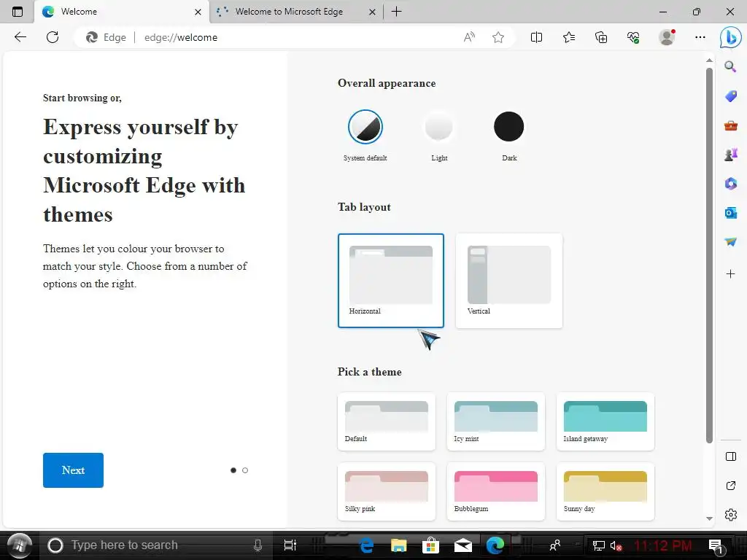Open the profile avatar icon
Viewport: 747px width, 560px height.
667,37
